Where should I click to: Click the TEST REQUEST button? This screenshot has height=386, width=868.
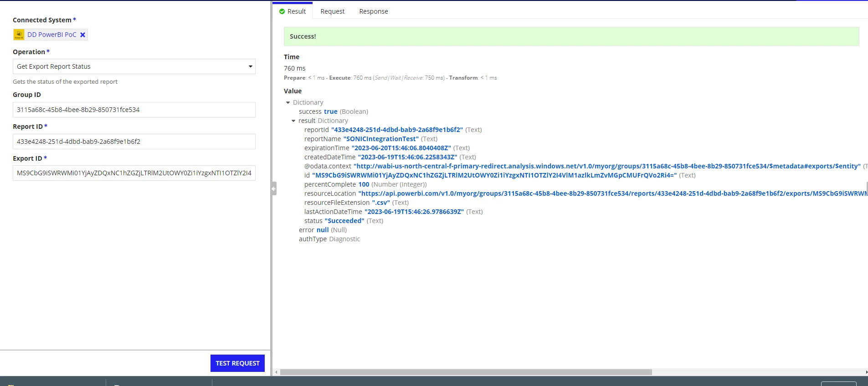237,363
